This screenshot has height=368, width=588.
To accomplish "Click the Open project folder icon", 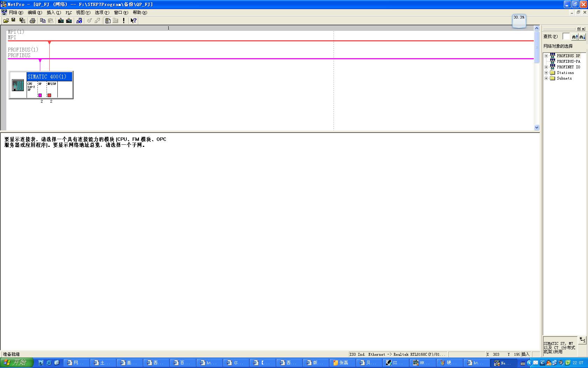I will (x=6, y=21).
